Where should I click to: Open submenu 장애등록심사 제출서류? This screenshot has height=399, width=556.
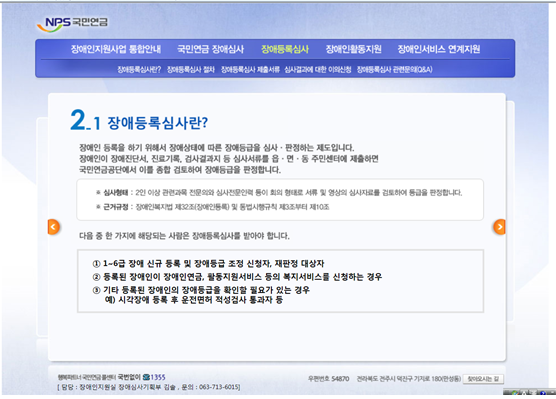click(x=250, y=70)
